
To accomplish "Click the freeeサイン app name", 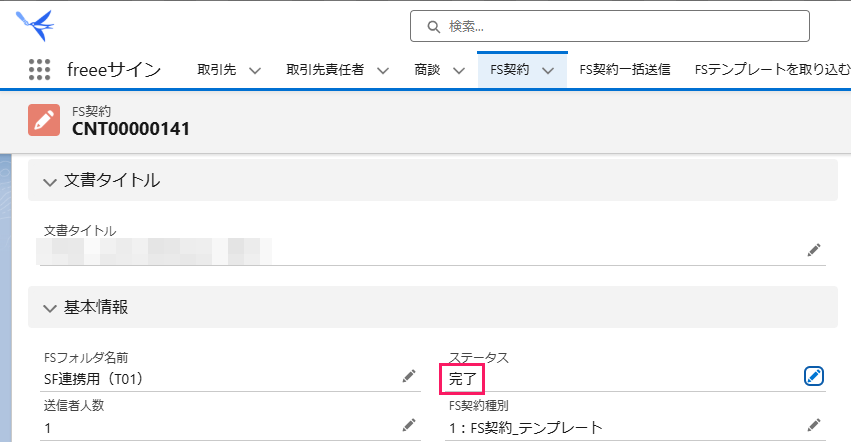I will [x=114, y=70].
